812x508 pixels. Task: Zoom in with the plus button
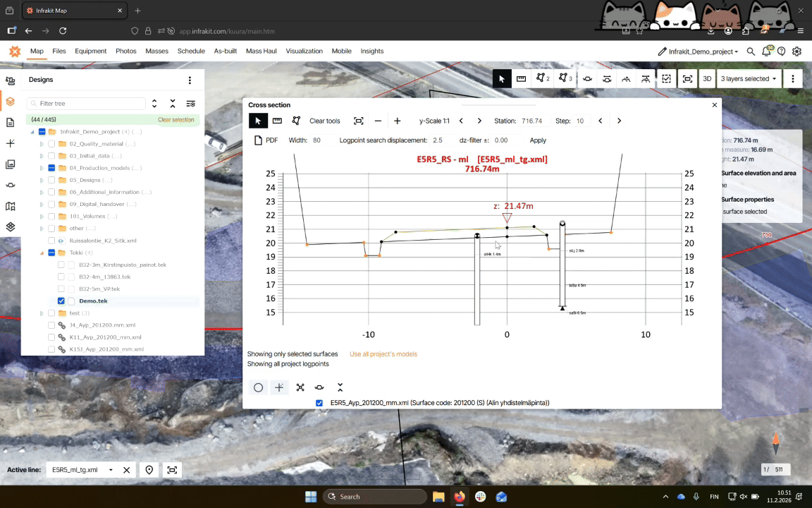click(398, 121)
